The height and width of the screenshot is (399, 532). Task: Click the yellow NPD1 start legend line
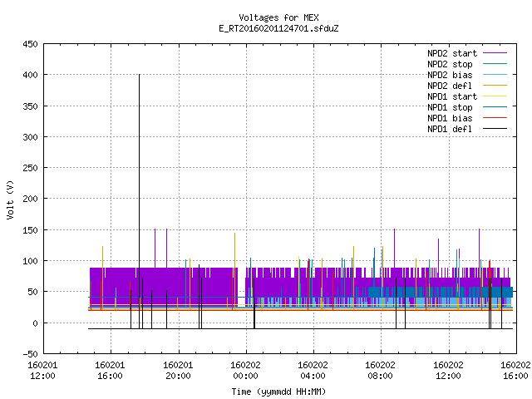[495, 96]
